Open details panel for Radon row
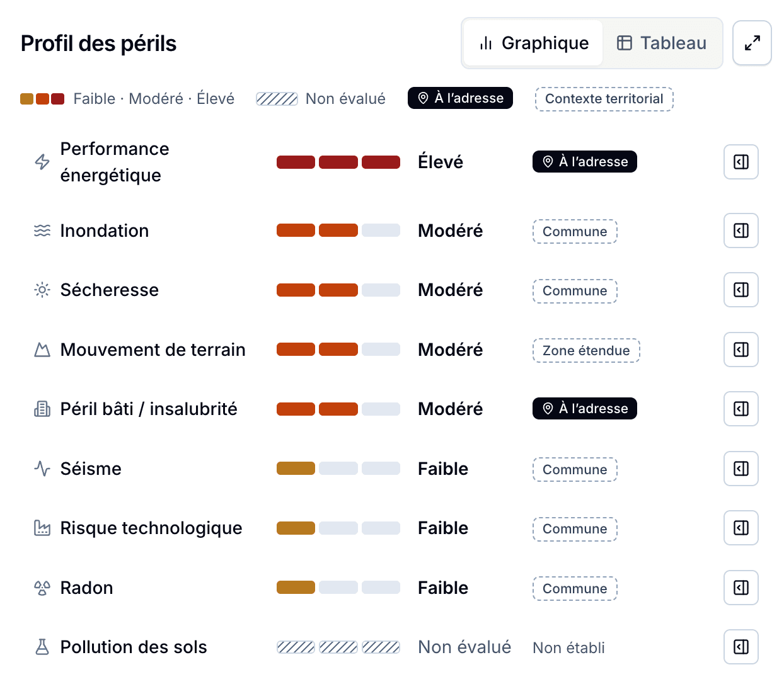Screen dimensions: 784x689 tap(741, 588)
